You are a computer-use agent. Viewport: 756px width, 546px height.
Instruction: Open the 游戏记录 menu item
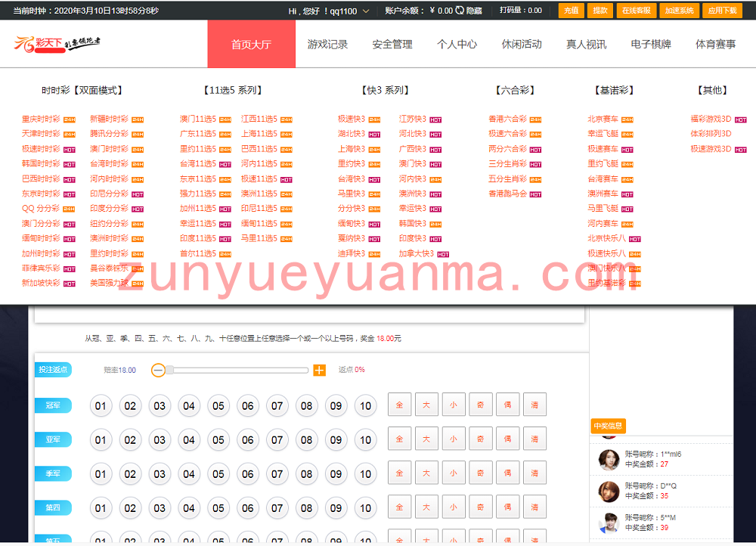coord(327,45)
